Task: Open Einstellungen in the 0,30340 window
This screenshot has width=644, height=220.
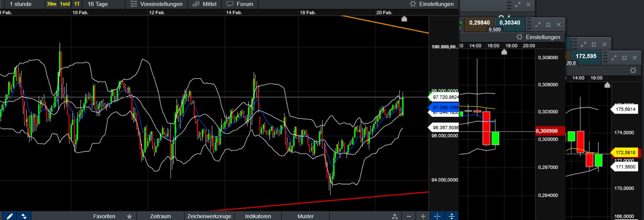Action: pyautogui.click(x=538, y=37)
